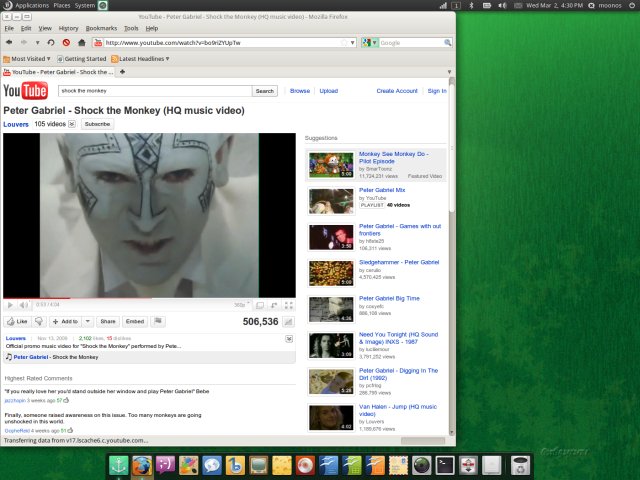The width and height of the screenshot is (640, 480).
Task: Flag the video with the flag icon
Action: (160, 322)
